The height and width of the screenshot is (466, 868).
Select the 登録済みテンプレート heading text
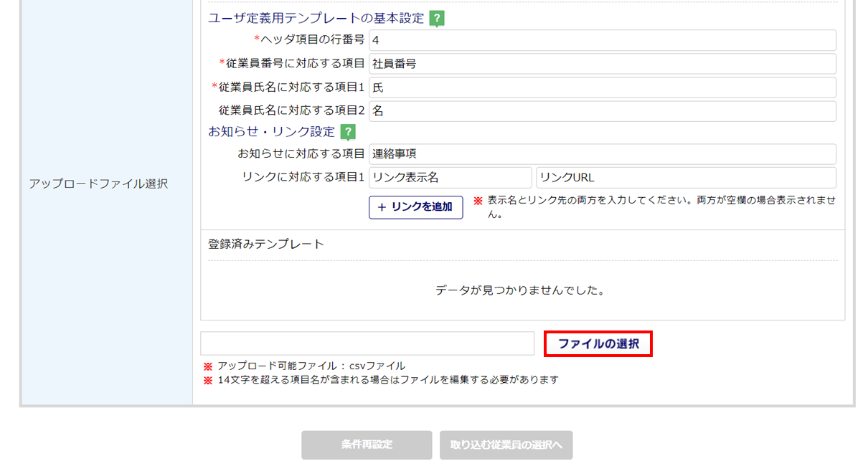266,244
